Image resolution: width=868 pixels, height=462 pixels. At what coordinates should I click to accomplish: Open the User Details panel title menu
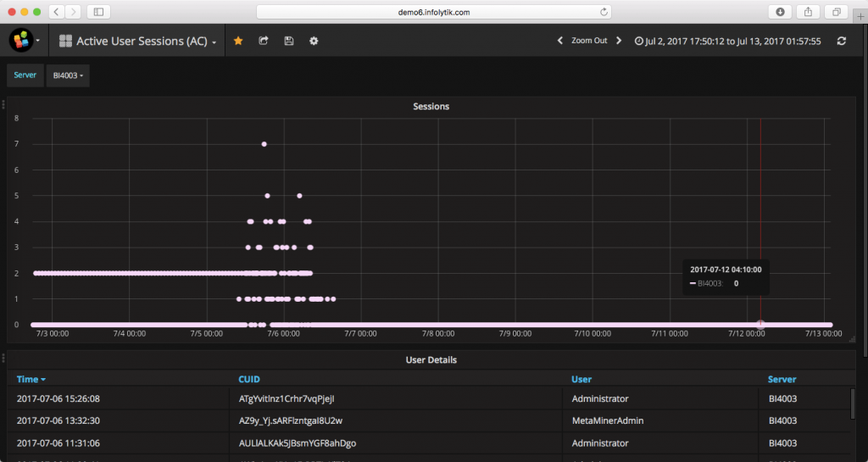431,360
